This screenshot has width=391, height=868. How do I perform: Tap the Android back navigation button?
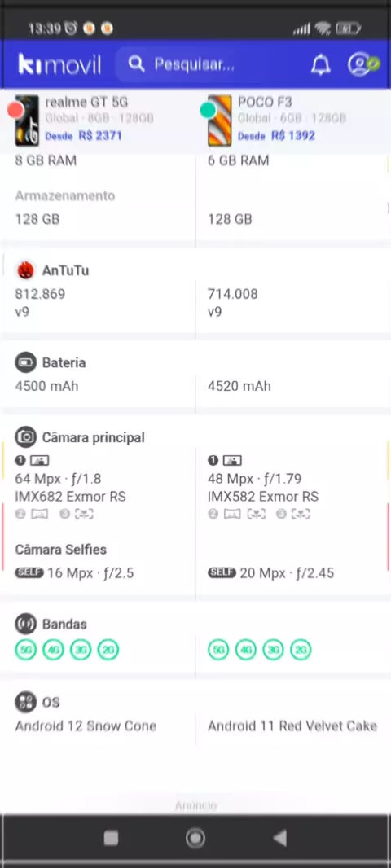click(x=279, y=838)
